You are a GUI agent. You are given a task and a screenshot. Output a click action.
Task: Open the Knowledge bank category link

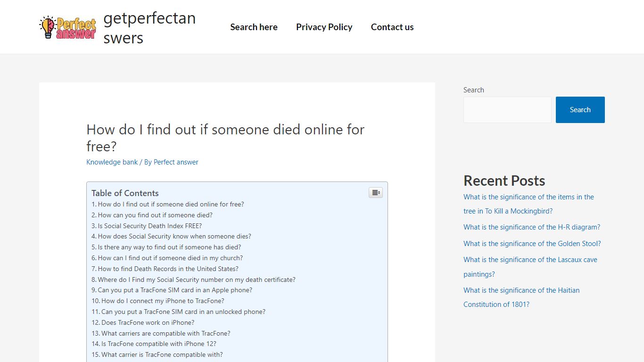pyautogui.click(x=112, y=162)
